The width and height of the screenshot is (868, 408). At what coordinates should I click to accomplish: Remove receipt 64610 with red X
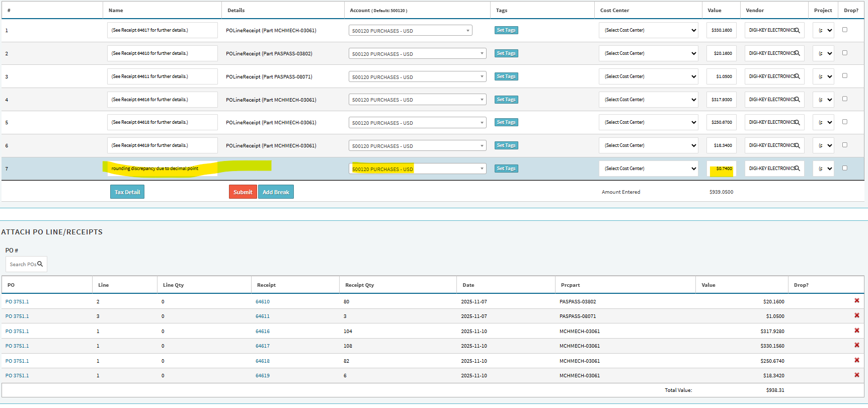tap(856, 301)
